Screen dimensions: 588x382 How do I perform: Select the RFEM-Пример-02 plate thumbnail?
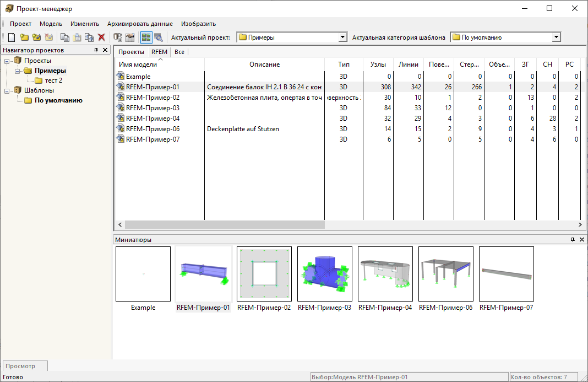coord(264,274)
